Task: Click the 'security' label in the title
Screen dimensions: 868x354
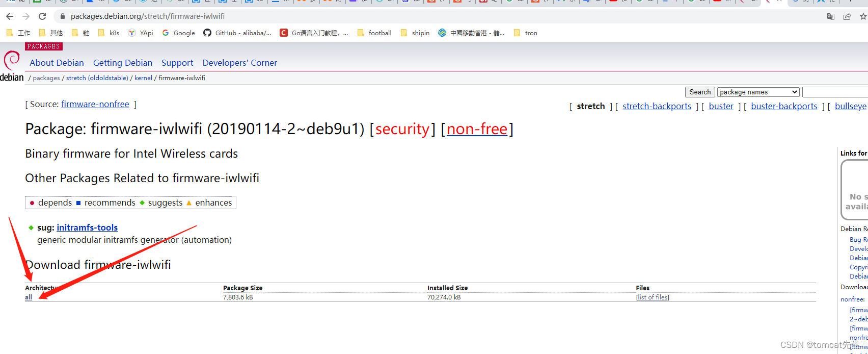Action: coord(402,129)
